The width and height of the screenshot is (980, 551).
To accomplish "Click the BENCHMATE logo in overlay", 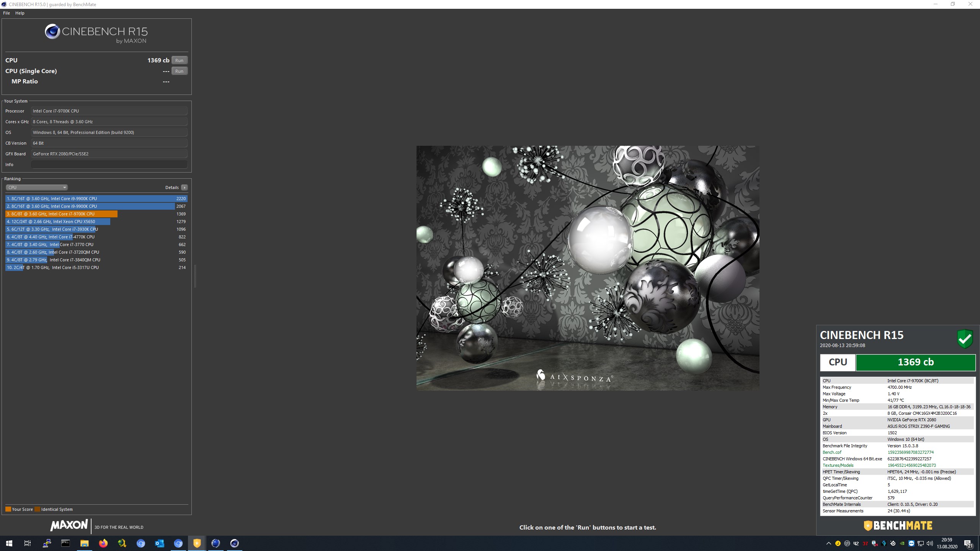I will coord(898,526).
